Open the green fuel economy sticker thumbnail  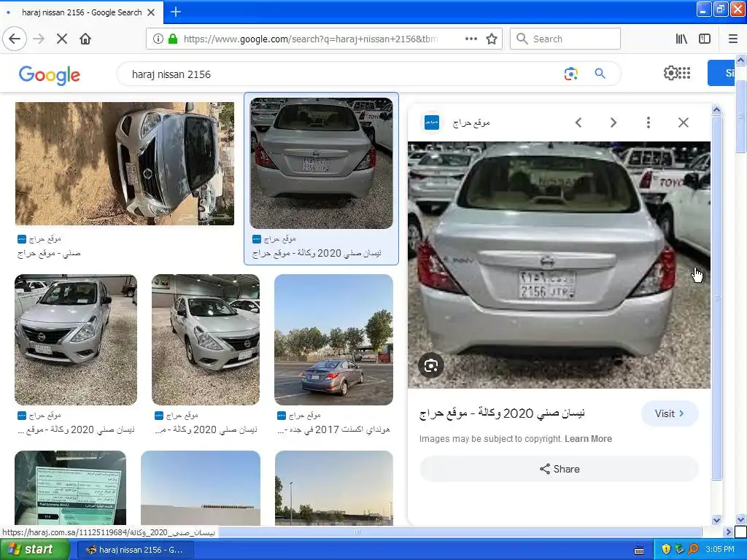71,488
